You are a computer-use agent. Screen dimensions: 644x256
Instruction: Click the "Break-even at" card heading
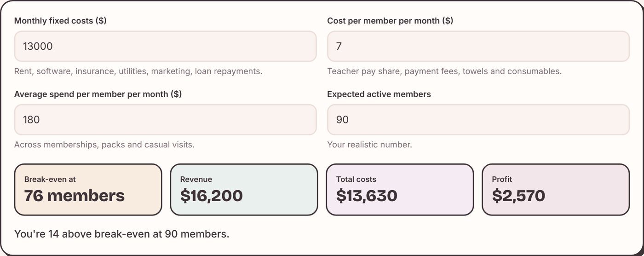tap(50, 179)
